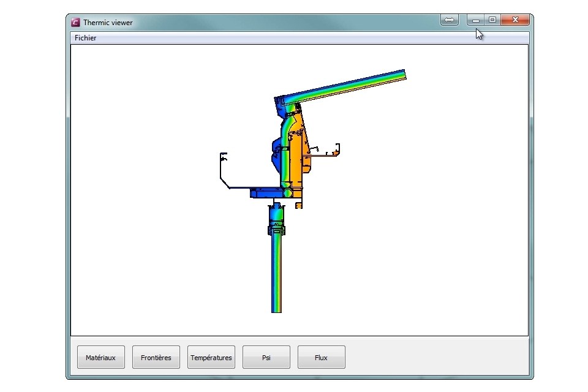Display the Températures view
This screenshot has height=392, width=588.
click(x=211, y=357)
